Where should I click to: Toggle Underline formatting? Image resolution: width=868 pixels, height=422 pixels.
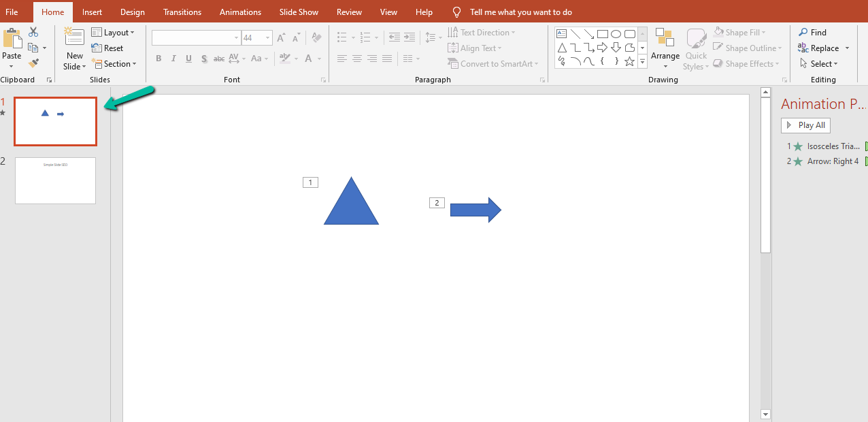[188, 59]
